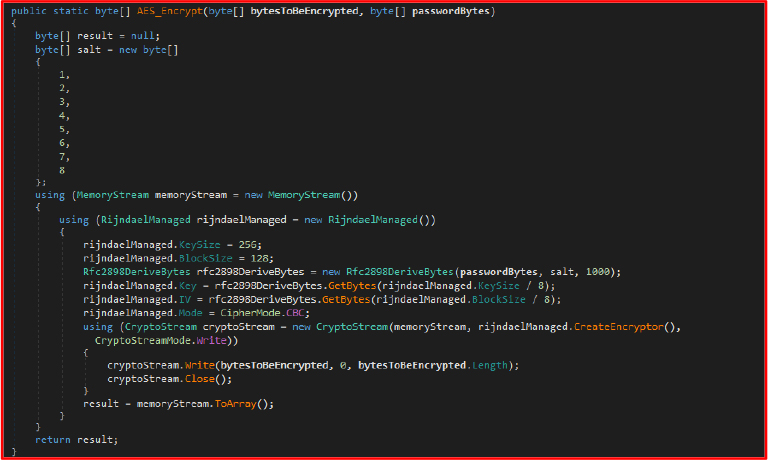Click the 'CBC' cipher mode value

click(x=295, y=314)
